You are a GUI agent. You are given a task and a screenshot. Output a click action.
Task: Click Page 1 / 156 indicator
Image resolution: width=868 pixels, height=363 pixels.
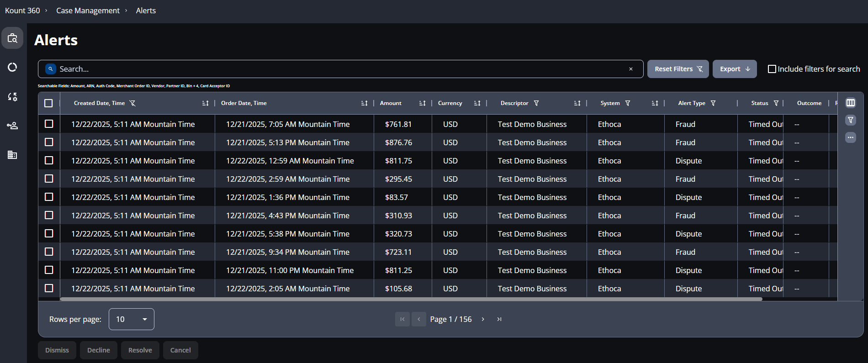click(x=451, y=319)
